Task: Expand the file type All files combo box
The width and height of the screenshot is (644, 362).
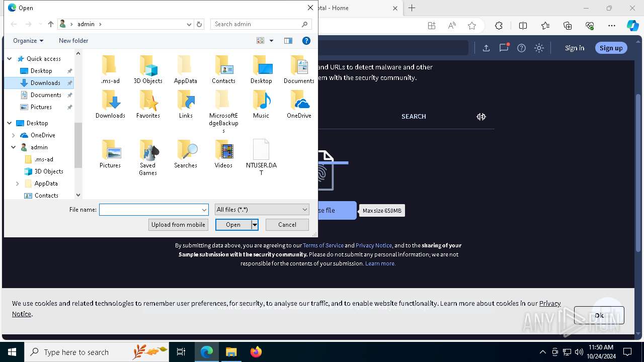Action: [x=262, y=209]
